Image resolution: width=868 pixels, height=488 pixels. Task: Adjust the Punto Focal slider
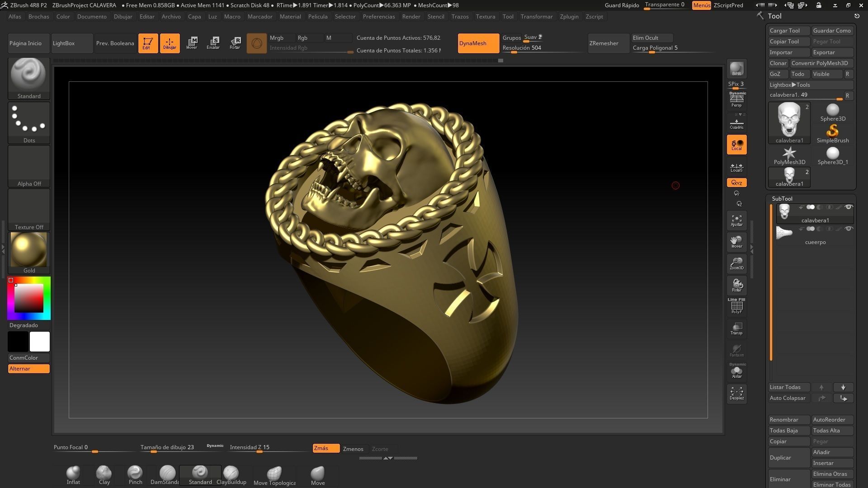(94, 448)
